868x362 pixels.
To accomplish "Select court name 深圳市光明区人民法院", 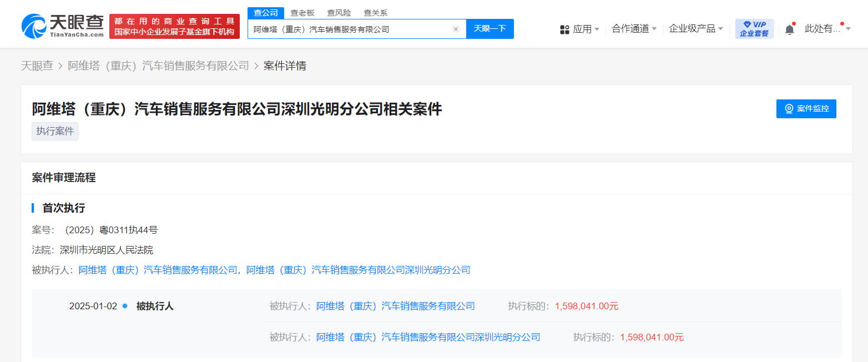I will [x=107, y=250].
